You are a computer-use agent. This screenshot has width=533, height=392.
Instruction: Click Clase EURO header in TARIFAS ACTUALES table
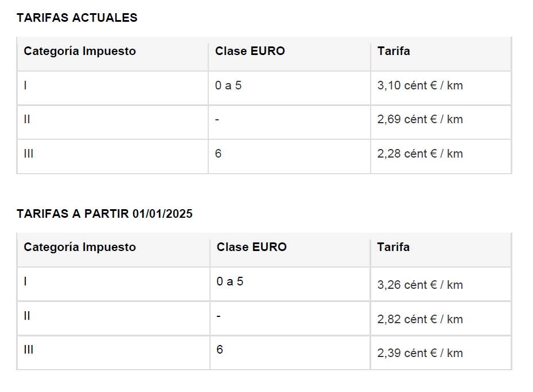[250, 51]
